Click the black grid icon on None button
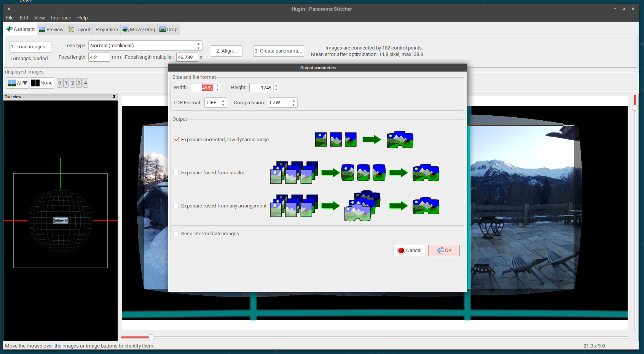The width and height of the screenshot is (644, 354). 35,83
